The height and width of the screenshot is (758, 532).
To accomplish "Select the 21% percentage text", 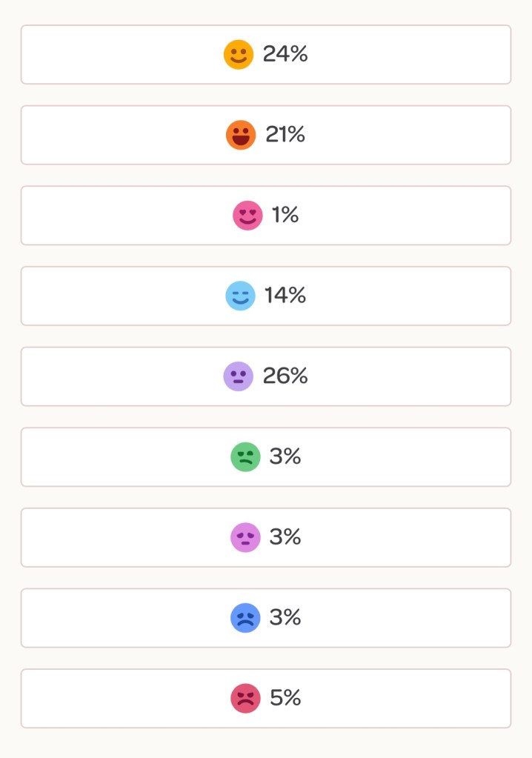I will coord(285,135).
